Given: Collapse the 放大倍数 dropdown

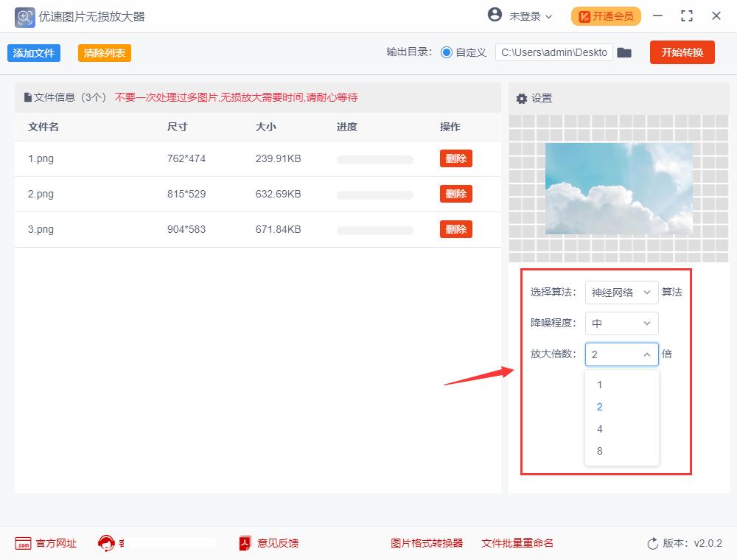Looking at the screenshot, I should [647, 354].
